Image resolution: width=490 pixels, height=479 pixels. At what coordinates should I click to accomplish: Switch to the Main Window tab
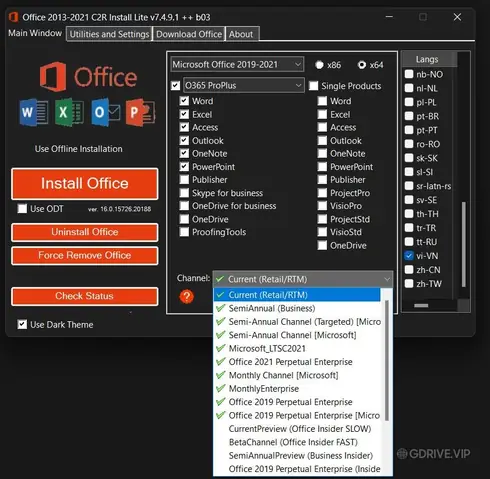(x=35, y=33)
